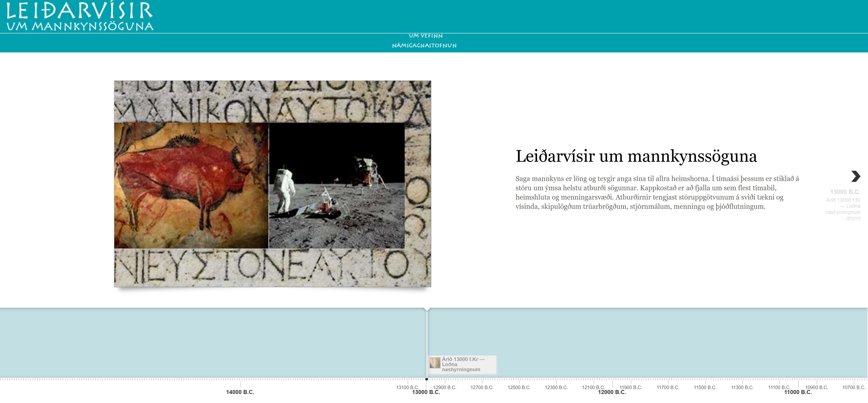Click the next-slide caption 'Árið 13000 f.Kr — Loðna nashyrningnum útrýmt'
Image resolution: width=868 pixels, height=403 pixels.
(x=843, y=209)
